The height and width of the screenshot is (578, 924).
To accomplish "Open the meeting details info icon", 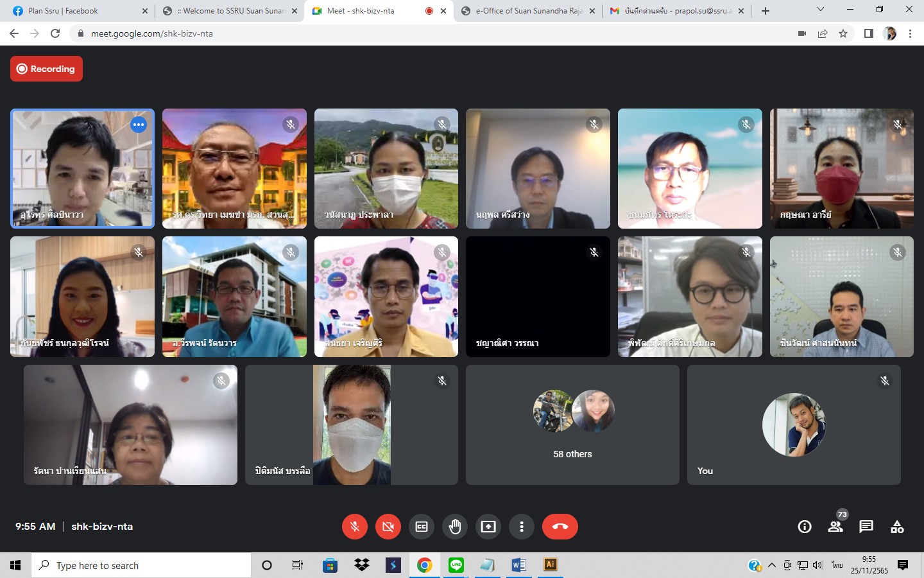I will (x=804, y=527).
